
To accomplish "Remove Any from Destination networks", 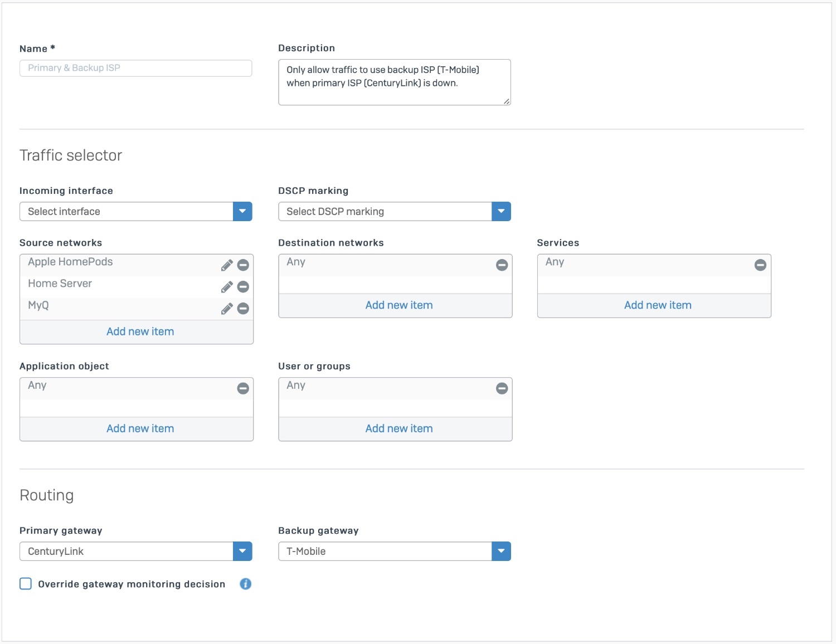I will [502, 265].
